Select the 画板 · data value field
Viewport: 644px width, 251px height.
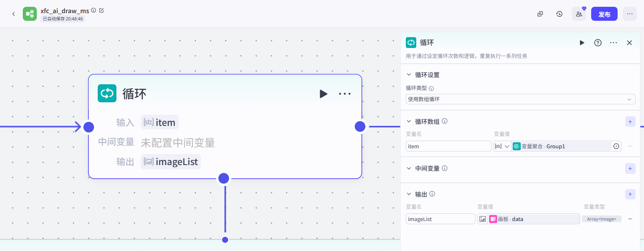click(534, 219)
